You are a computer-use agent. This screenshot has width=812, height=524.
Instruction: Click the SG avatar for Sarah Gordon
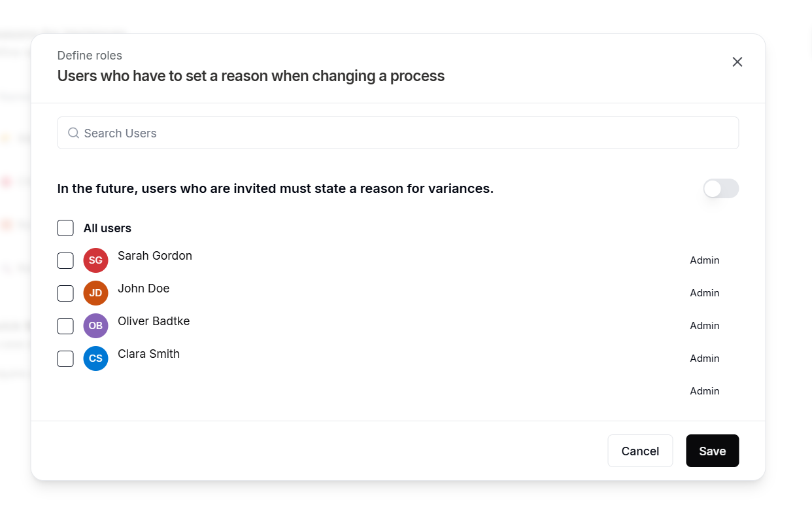[95, 260]
